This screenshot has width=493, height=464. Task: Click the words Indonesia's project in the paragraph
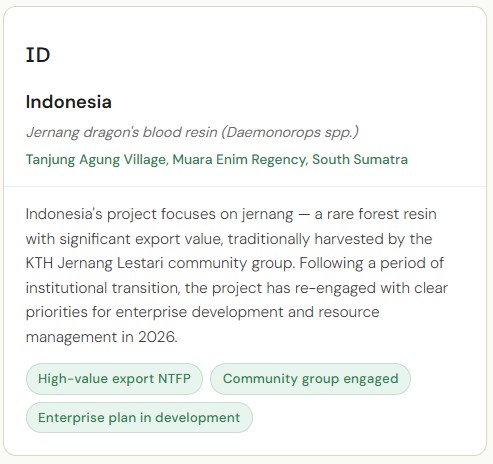[91, 214]
